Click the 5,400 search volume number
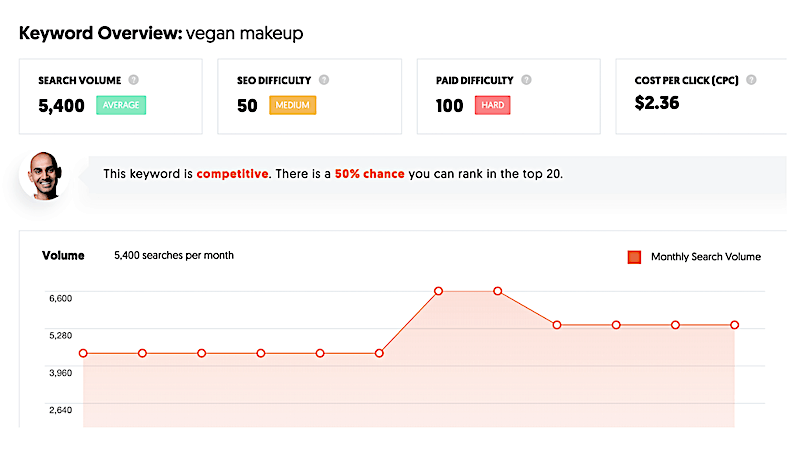 pos(61,106)
